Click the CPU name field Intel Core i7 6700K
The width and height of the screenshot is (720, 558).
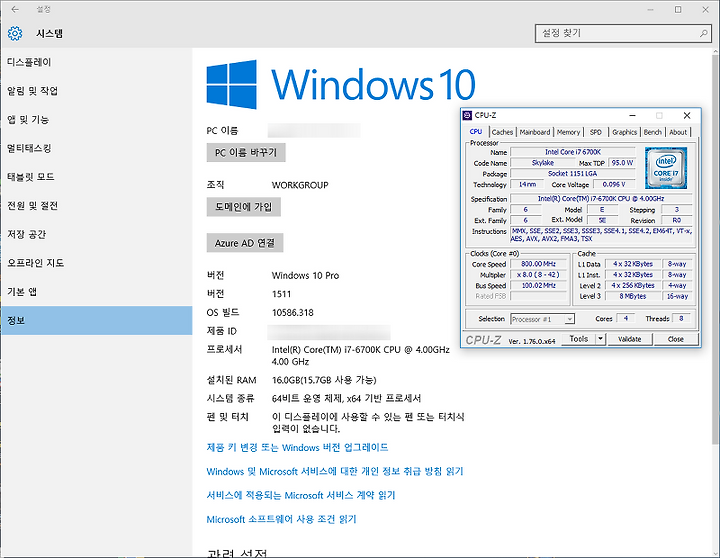coord(573,152)
